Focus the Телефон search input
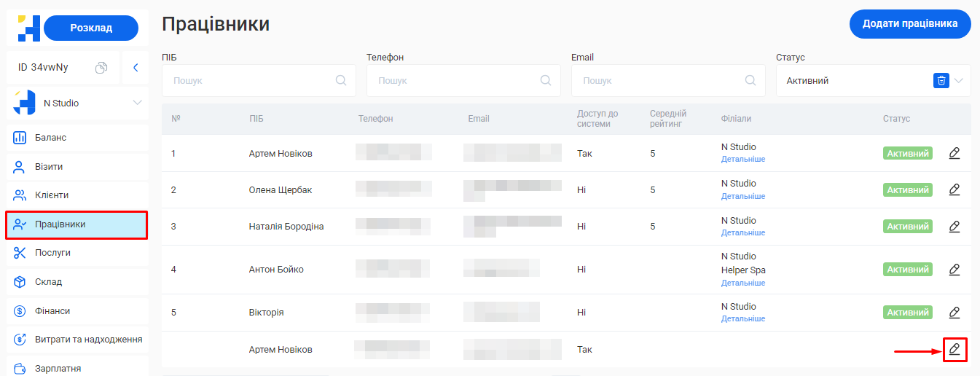The width and height of the screenshot is (980, 376). 455,81
